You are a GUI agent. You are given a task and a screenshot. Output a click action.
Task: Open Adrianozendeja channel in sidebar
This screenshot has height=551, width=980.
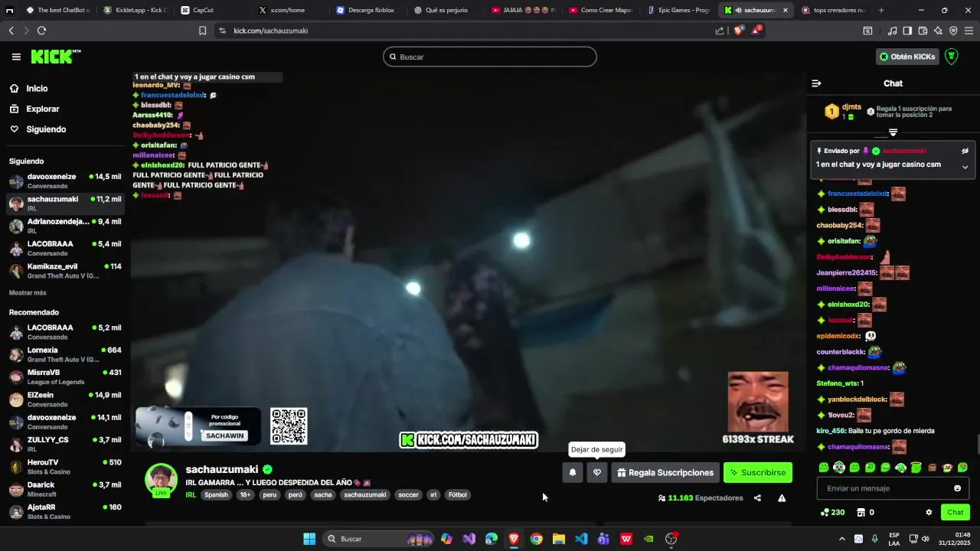65,226
